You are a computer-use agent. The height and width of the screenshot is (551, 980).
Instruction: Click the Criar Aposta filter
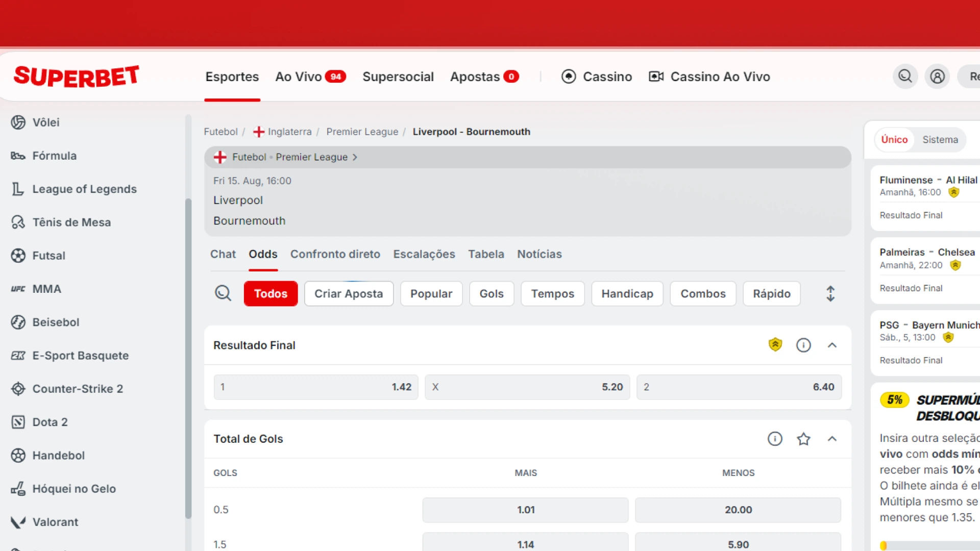pyautogui.click(x=349, y=293)
